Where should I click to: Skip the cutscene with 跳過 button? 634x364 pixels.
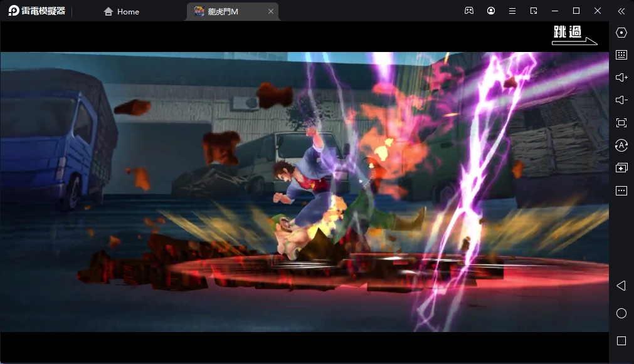pos(574,34)
